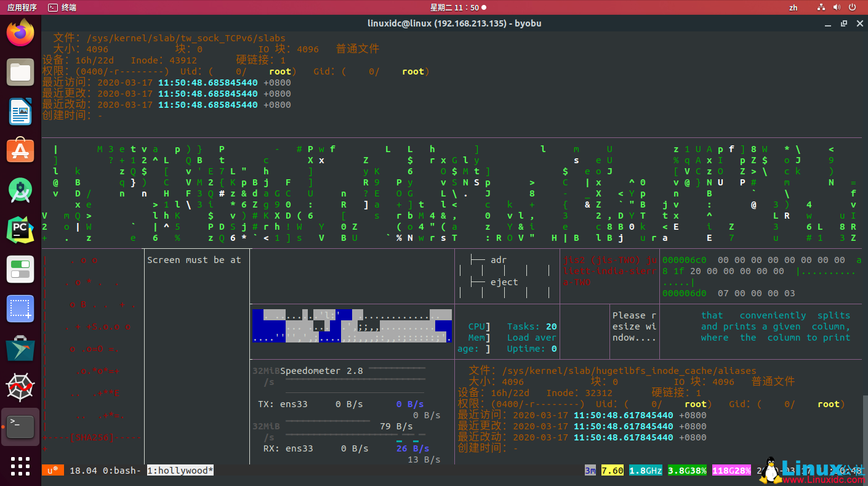Show the applications grid
This screenshot has height=486, width=868.
click(x=20, y=466)
